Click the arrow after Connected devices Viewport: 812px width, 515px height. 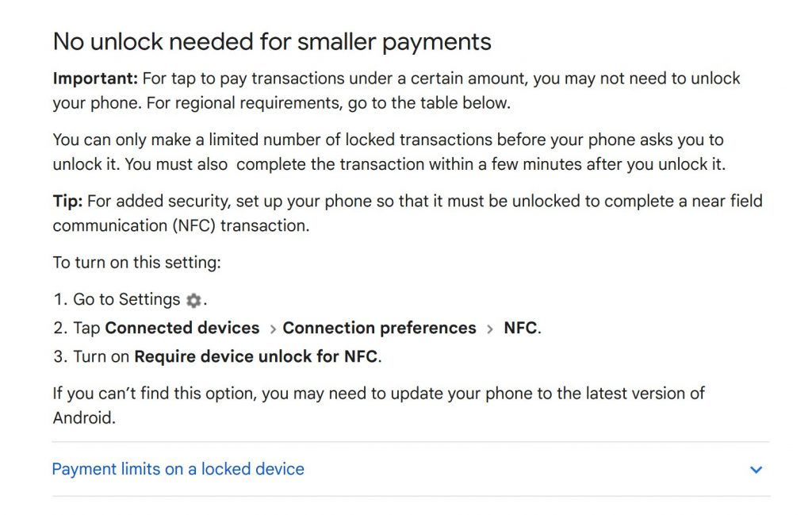(273, 329)
